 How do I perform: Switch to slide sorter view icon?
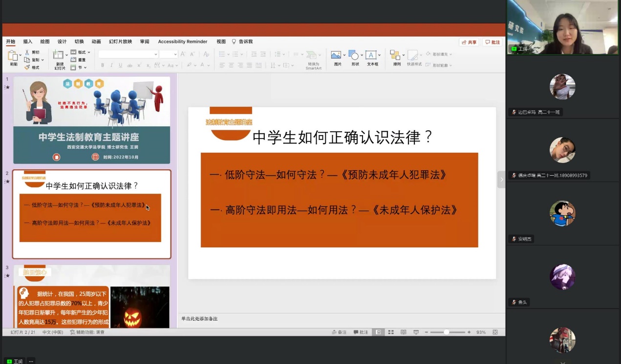tap(391, 332)
